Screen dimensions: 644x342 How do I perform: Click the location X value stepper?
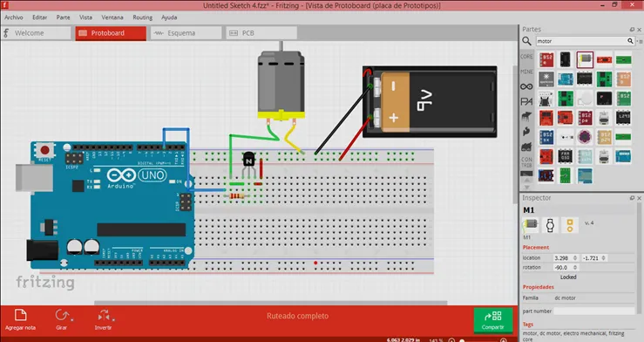point(566,257)
